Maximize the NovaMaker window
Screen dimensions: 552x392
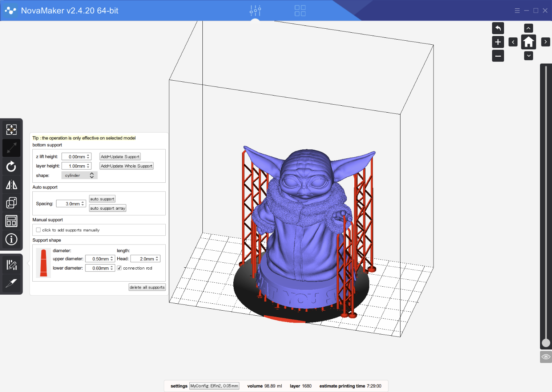(x=536, y=11)
